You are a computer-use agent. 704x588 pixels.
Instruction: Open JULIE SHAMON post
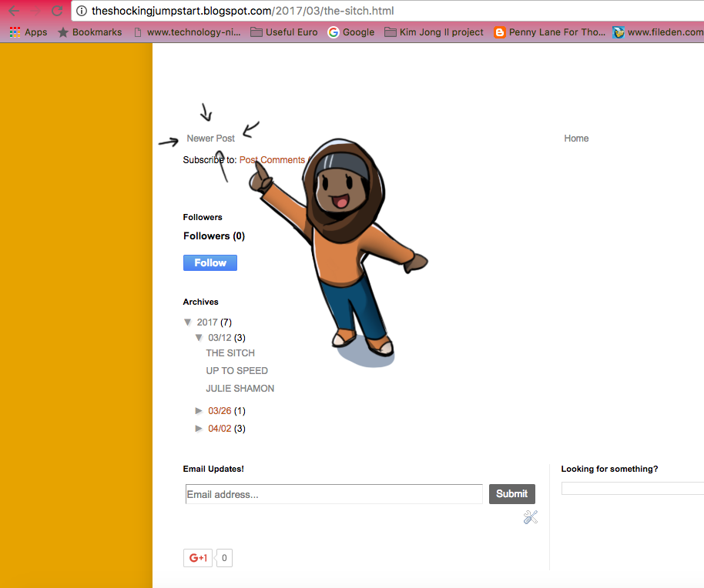pyautogui.click(x=240, y=389)
